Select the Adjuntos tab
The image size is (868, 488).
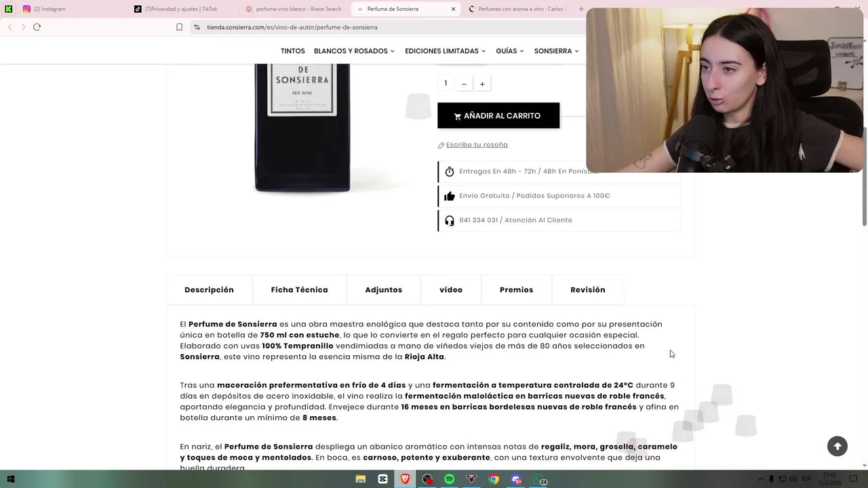(383, 290)
